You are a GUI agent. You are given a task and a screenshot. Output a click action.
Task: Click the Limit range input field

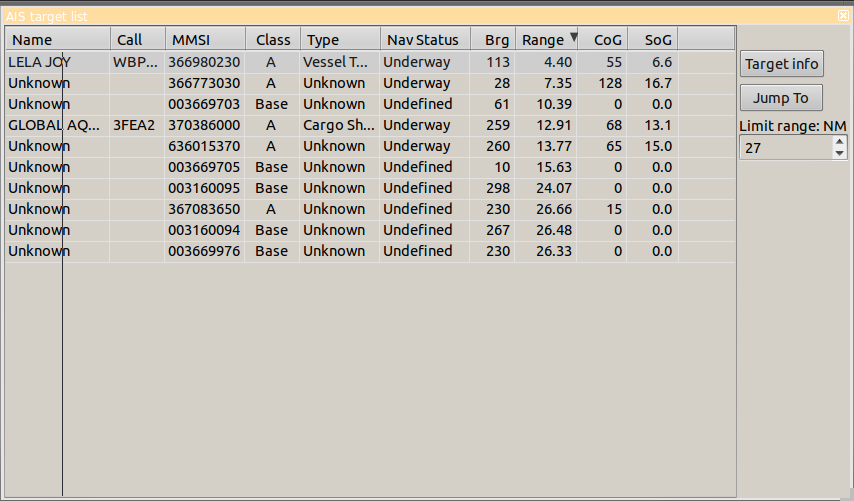(x=785, y=148)
